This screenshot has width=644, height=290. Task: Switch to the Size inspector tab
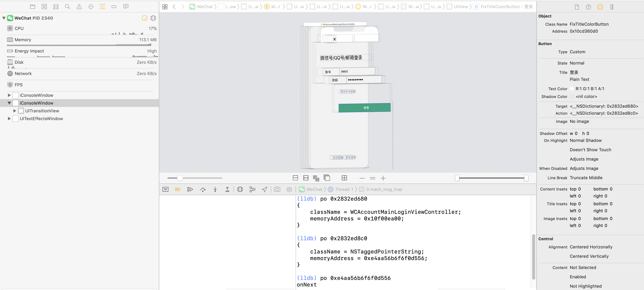tap(611, 7)
